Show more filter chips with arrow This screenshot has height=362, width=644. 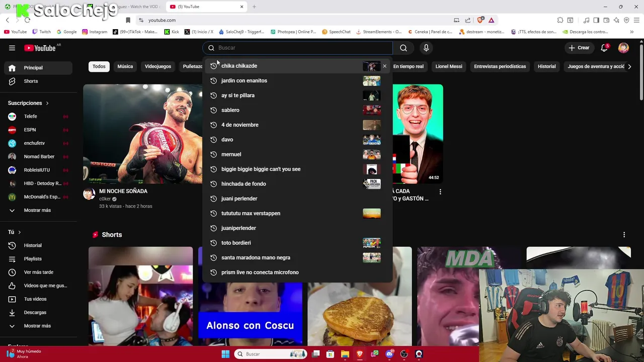click(x=629, y=66)
